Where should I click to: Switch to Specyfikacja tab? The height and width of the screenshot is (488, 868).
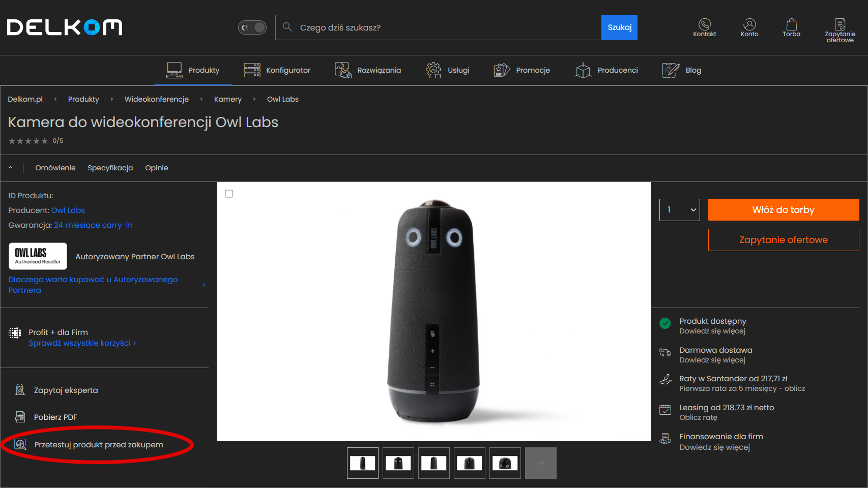110,168
